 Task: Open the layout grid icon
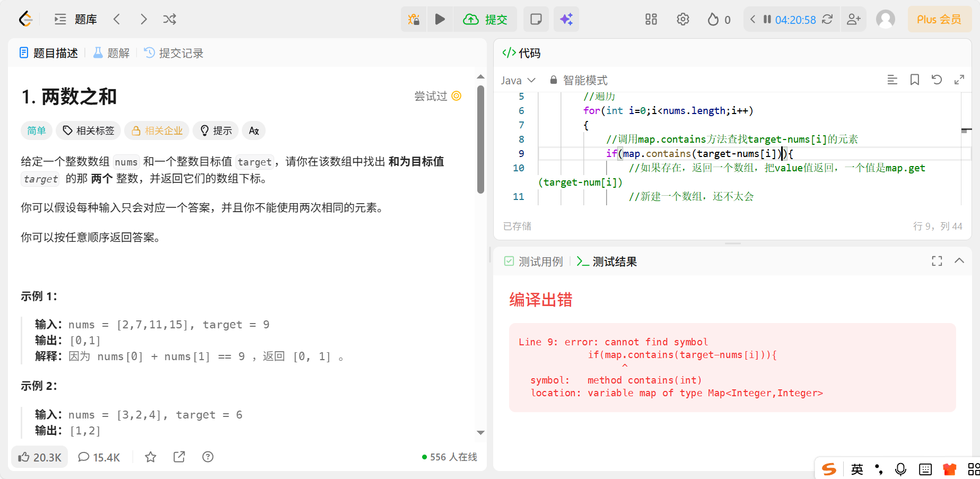coord(651,20)
